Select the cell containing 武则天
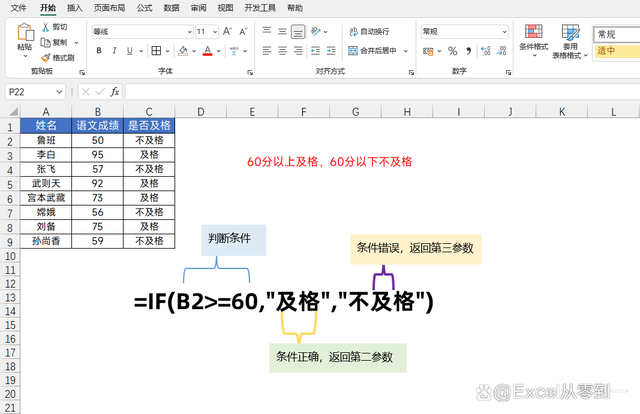 pos(46,183)
